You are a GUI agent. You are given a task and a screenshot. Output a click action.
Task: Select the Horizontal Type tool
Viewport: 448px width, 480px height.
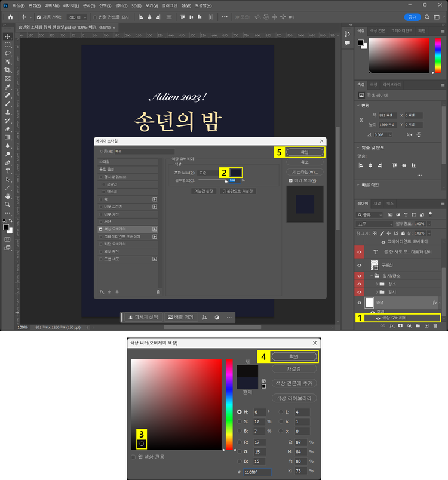7,171
